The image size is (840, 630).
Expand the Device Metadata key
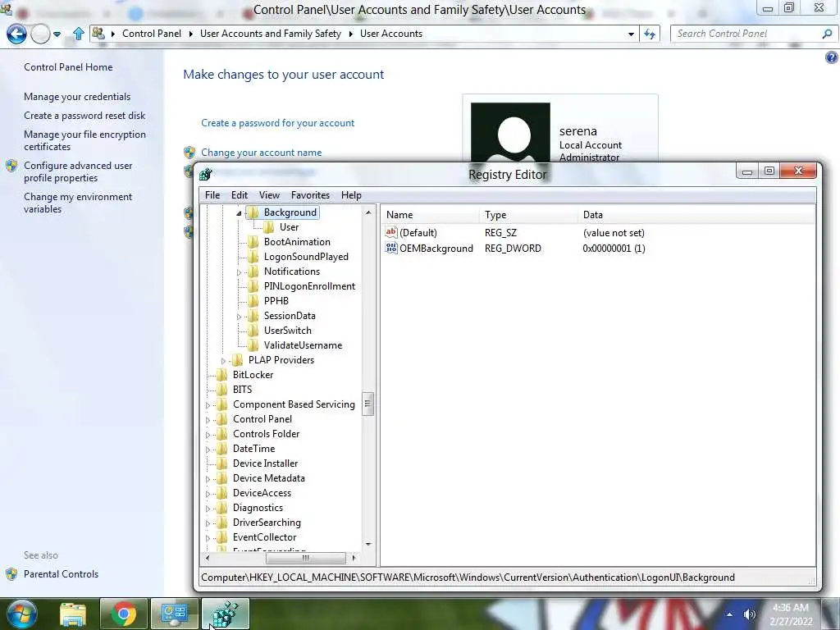pos(208,479)
